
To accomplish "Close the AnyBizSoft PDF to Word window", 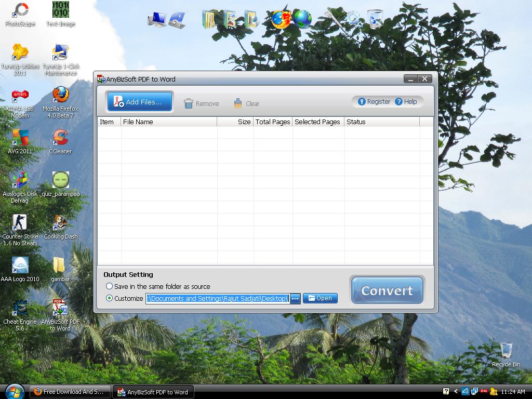I will (425, 79).
